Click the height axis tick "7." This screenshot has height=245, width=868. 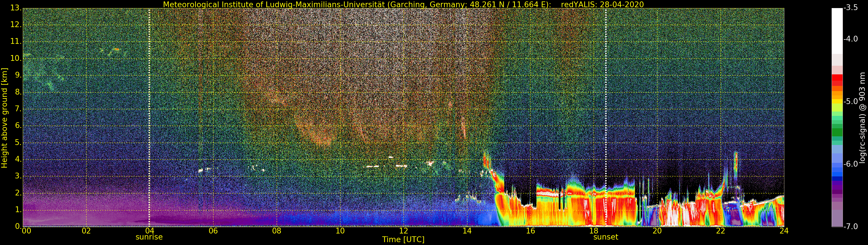click(18, 109)
